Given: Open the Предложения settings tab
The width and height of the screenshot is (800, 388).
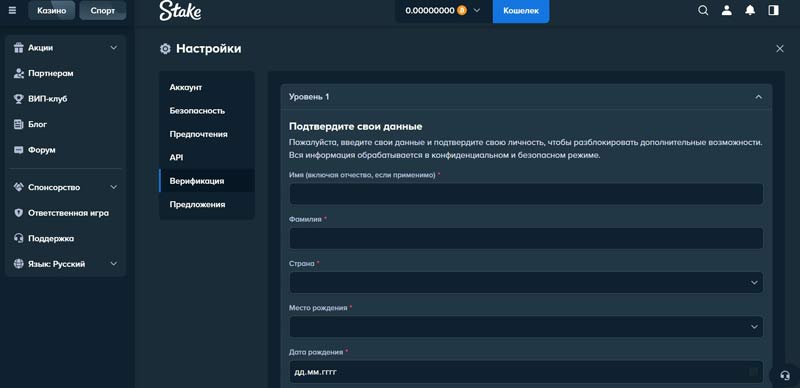Looking at the screenshot, I should tap(207, 204).
